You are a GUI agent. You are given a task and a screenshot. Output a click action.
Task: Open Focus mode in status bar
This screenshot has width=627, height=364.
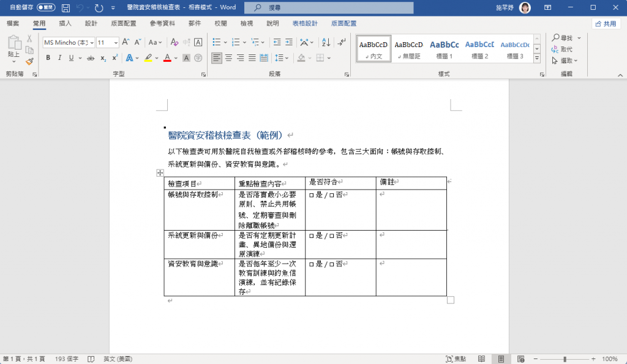(x=456, y=359)
